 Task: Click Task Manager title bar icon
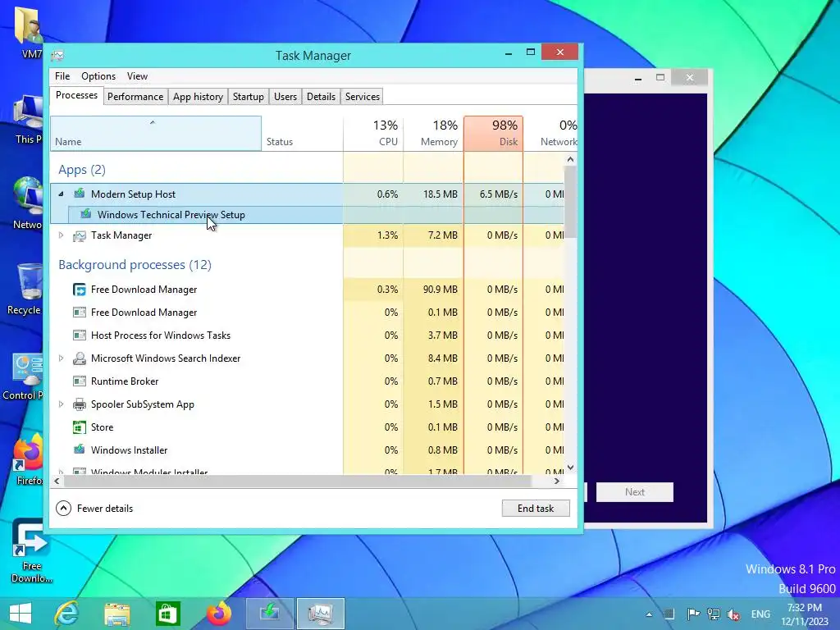pos(58,55)
